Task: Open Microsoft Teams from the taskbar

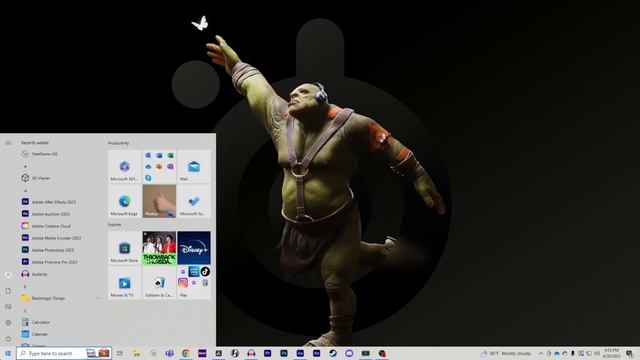Action: [169, 353]
